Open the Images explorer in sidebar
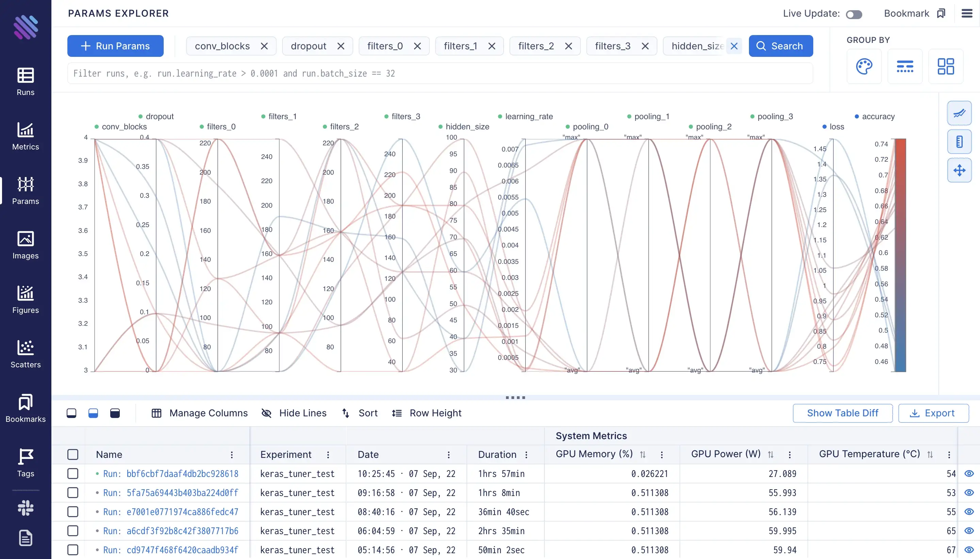The height and width of the screenshot is (559, 980). (x=25, y=245)
